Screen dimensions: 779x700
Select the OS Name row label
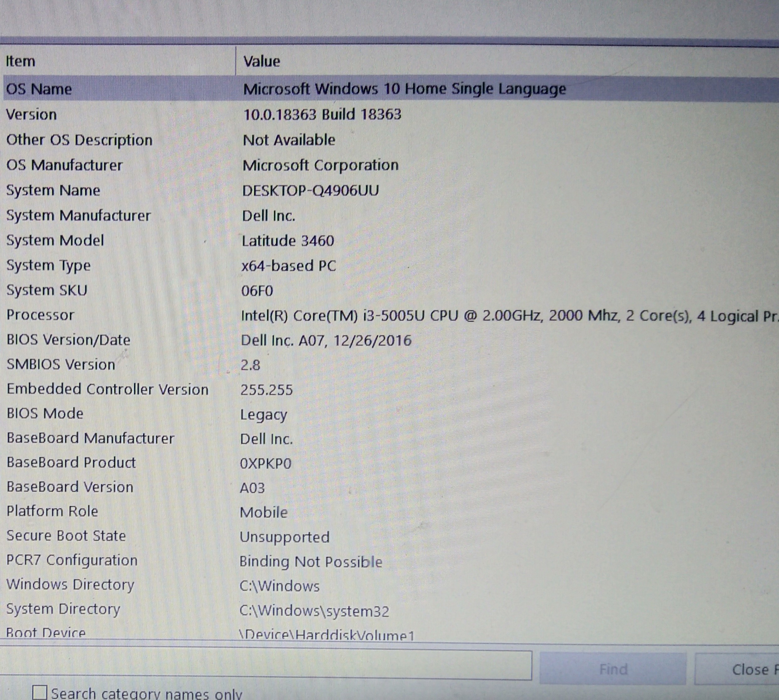point(39,89)
